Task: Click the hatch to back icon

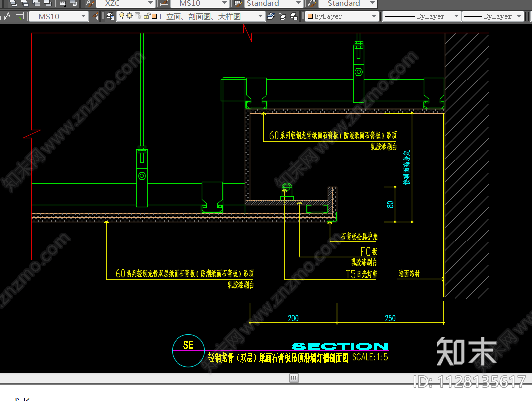Action: click(x=73, y=3)
